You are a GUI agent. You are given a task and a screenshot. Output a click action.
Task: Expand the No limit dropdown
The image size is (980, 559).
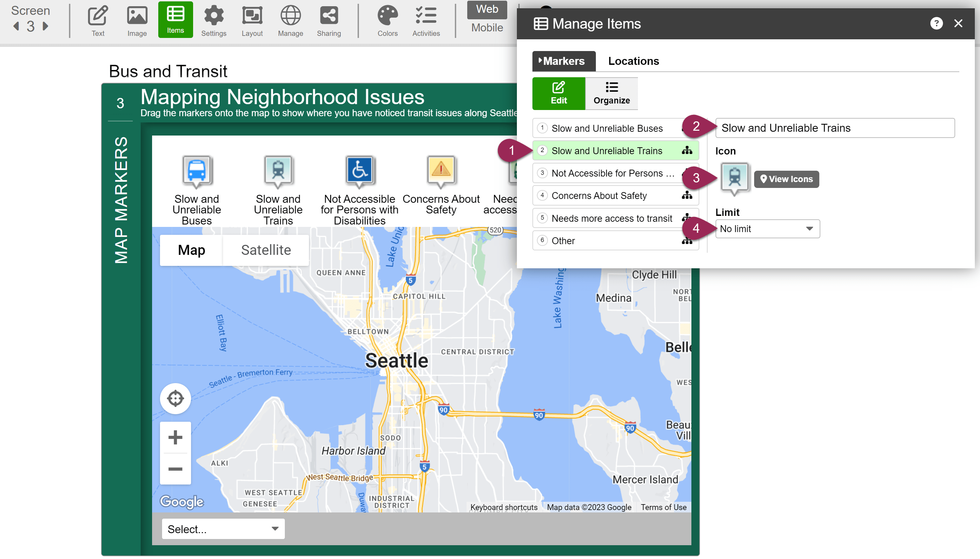click(767, 229)
